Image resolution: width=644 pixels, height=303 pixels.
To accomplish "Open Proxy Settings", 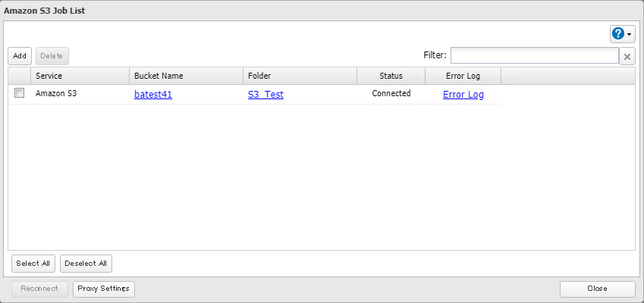I will coord(104,289).
